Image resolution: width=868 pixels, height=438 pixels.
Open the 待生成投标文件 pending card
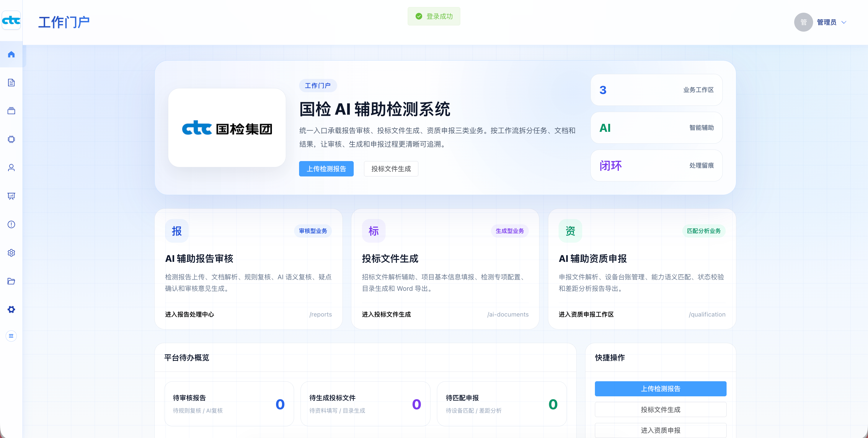point(365,404)
